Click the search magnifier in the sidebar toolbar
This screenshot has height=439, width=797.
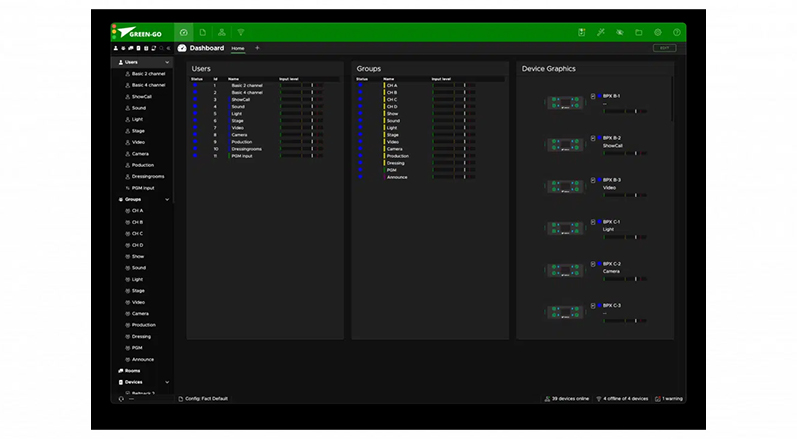(x=162, y=48)
